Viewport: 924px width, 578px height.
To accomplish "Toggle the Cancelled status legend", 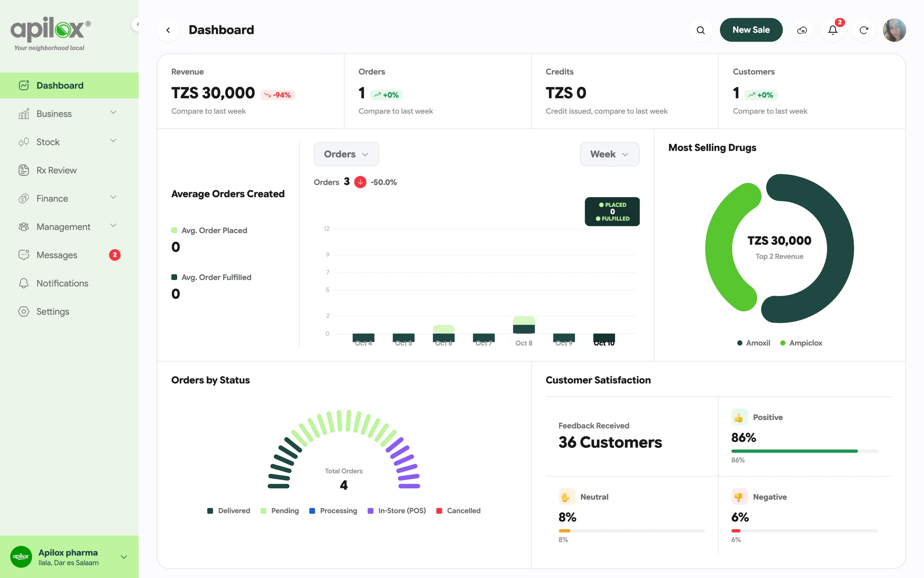I will click(x=458, y=511).
